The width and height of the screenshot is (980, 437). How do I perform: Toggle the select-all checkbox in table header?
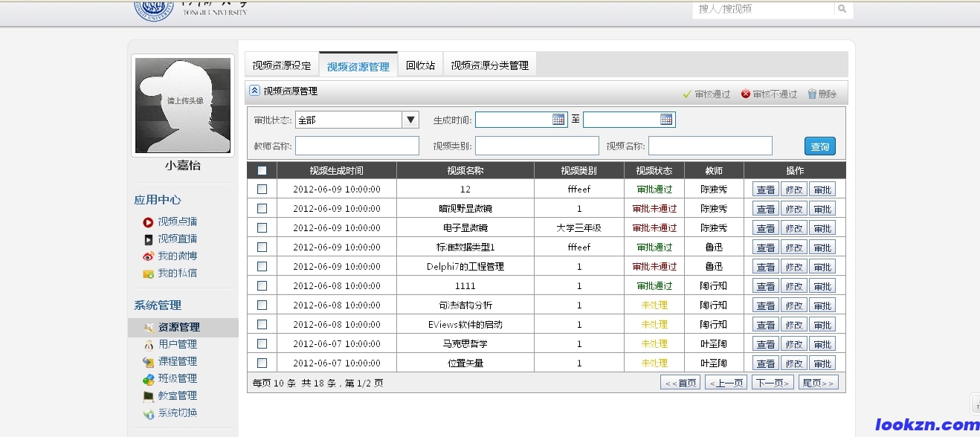262,171
